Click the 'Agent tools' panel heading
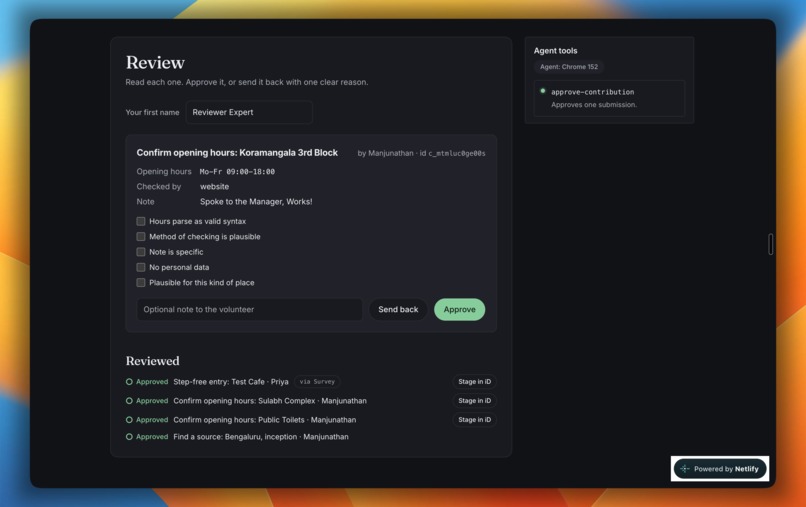The image size is (806, 507). 555,50
